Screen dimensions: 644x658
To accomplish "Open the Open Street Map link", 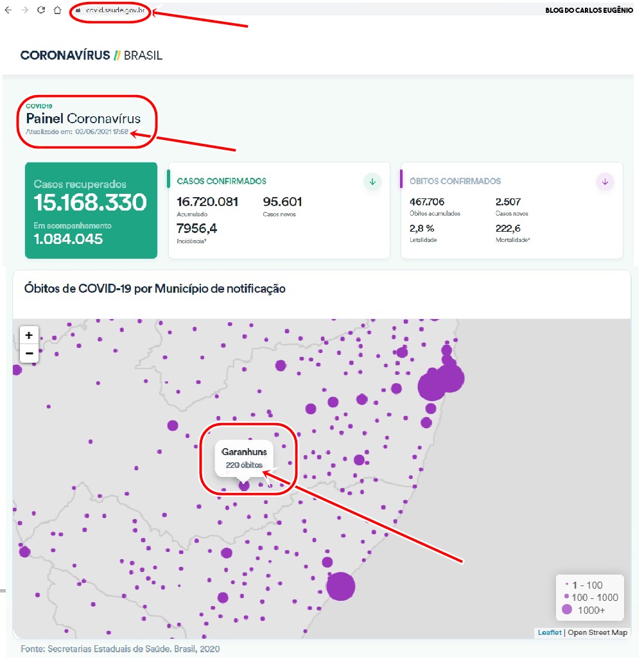I will click(597, 632).
